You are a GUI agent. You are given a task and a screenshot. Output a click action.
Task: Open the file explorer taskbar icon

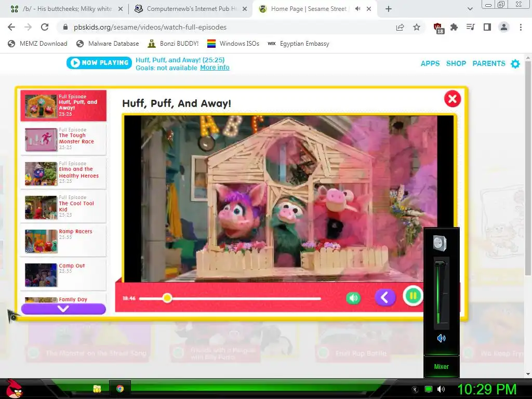pyautogui.click(x=97, y=389)
